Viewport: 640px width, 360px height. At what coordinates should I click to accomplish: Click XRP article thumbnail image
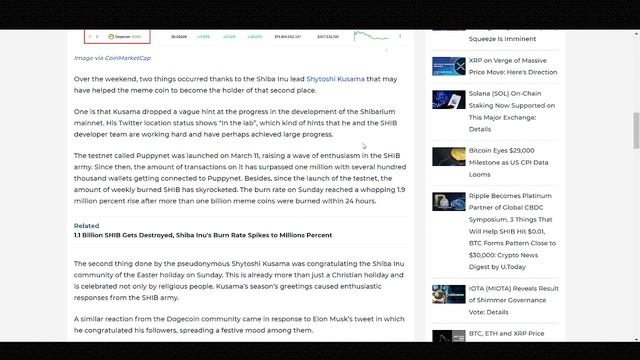tap(449, 66)
